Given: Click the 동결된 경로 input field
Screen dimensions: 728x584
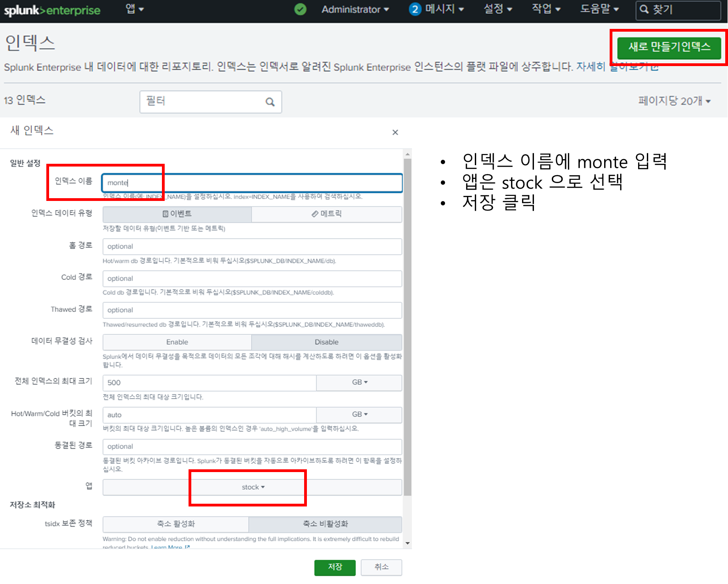Looking at the screenshot, I should (252, 447).
